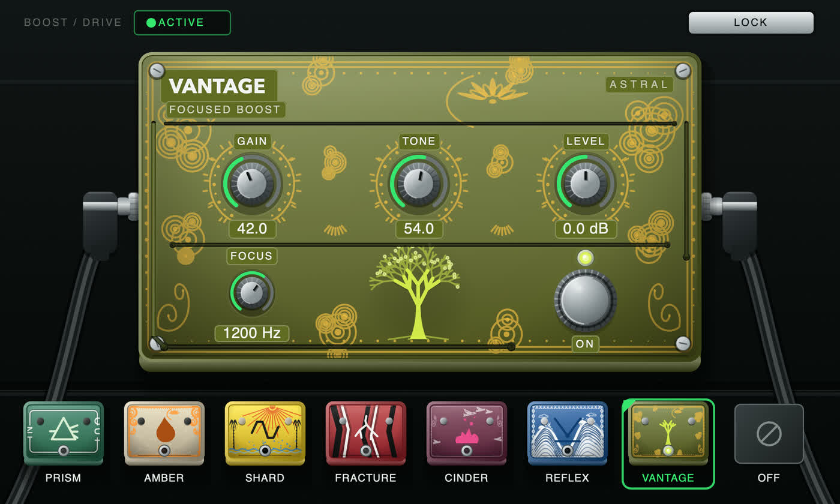
Task: Click the VANTAGE name plate
Action: [x=218, y=86]
